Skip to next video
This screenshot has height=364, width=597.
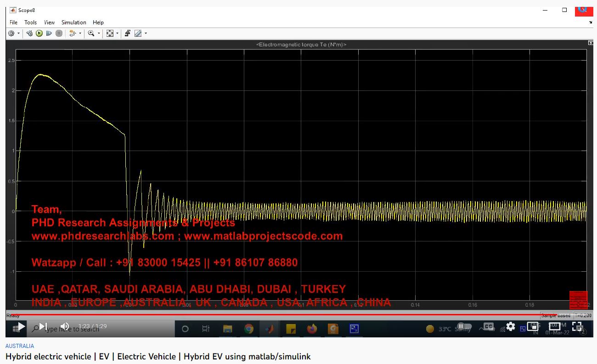[x=43, y=327]
